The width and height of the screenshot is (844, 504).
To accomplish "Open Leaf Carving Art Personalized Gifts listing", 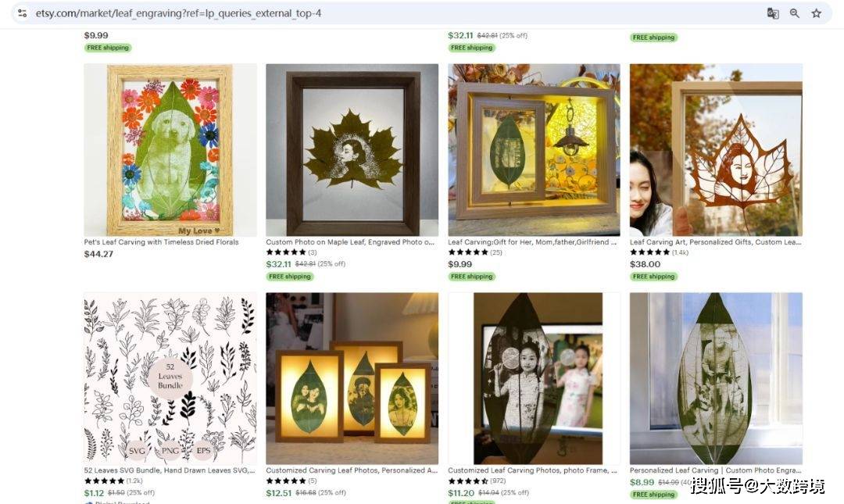I will pos(715,242).
